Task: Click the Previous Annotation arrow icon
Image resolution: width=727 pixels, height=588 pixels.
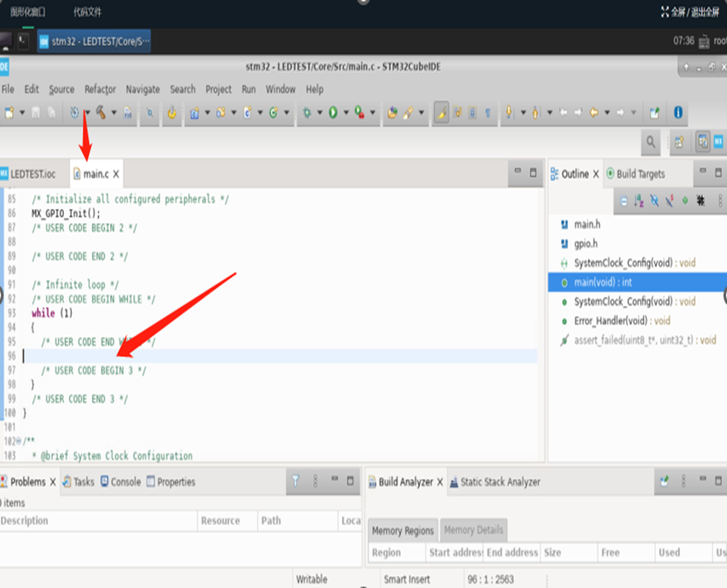Action: pyautogui.click(x=536, y=112)
